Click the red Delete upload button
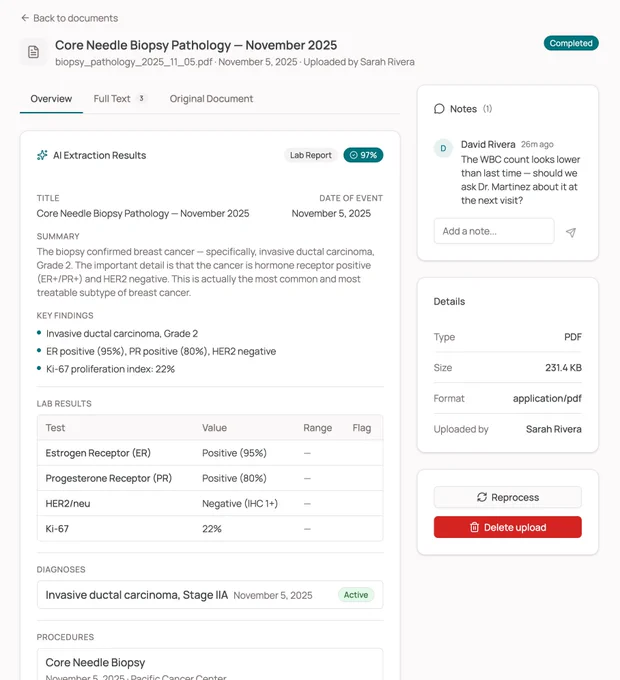The image size is (620, 680). [508, 527]
